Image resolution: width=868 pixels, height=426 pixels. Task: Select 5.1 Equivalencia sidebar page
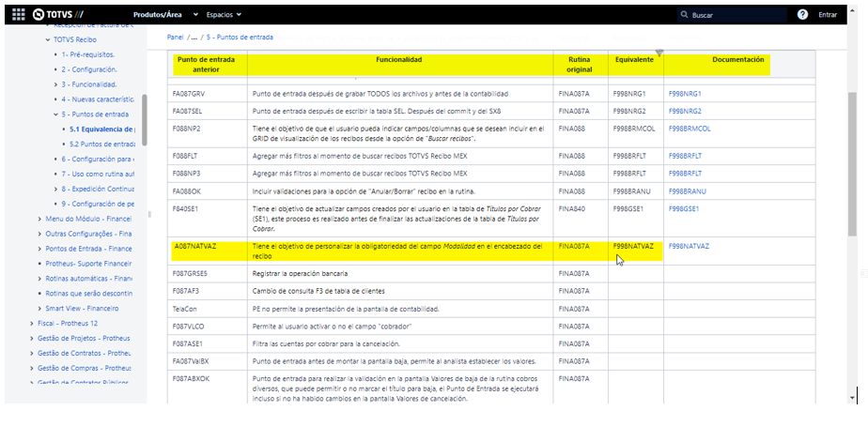(x=101, y=129)
